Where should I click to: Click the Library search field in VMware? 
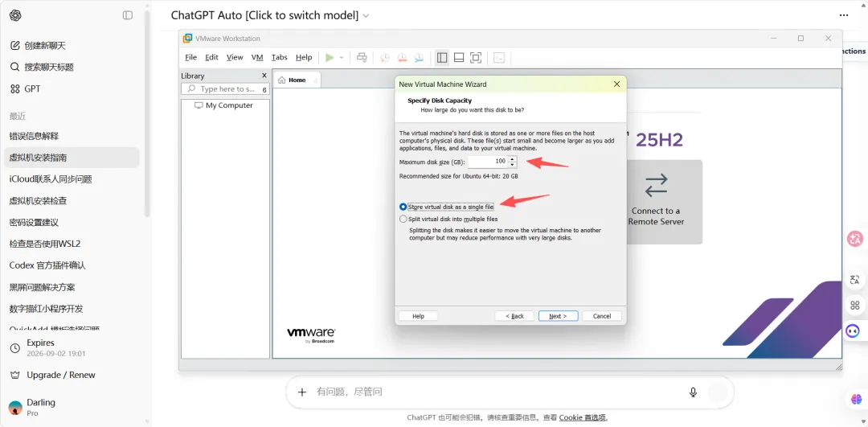point(225,89)
